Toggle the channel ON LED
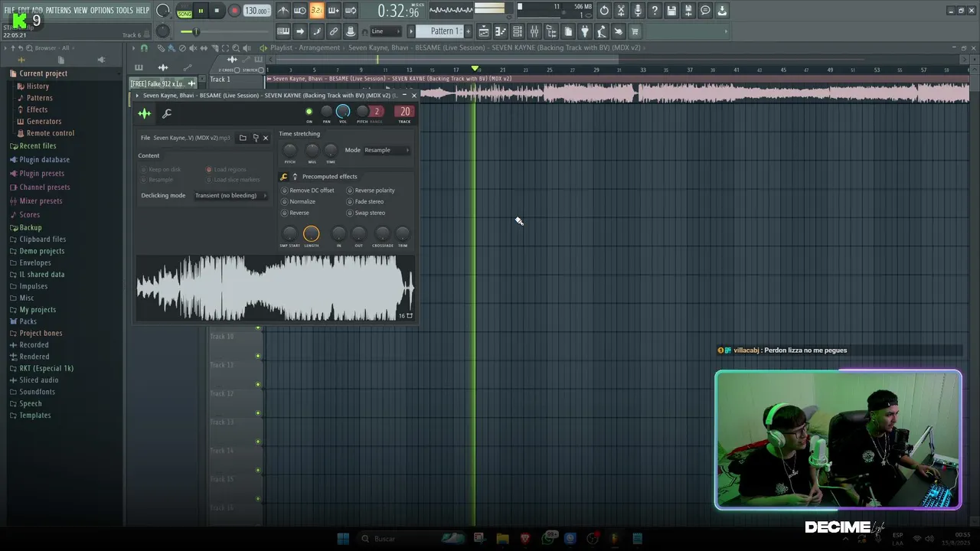 (x=309, y=112)
